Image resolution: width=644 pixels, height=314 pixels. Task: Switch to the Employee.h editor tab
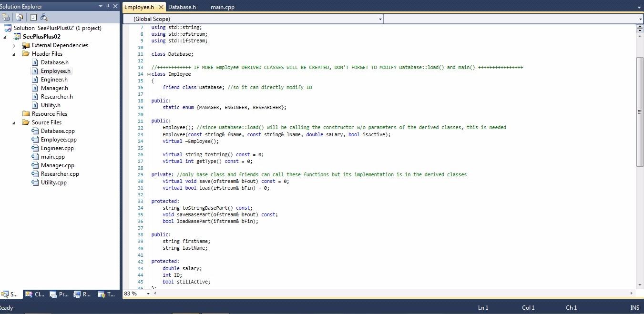pos(139,7)
